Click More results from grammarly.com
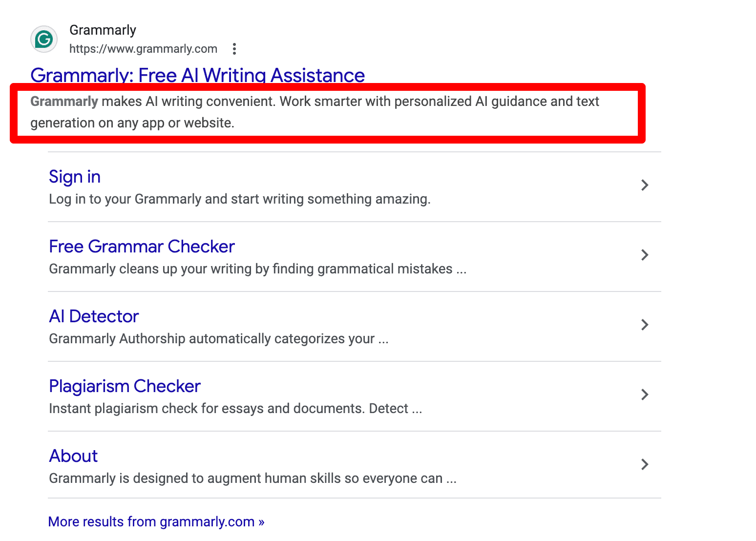The image size is (756, 541). pos(156,521)
